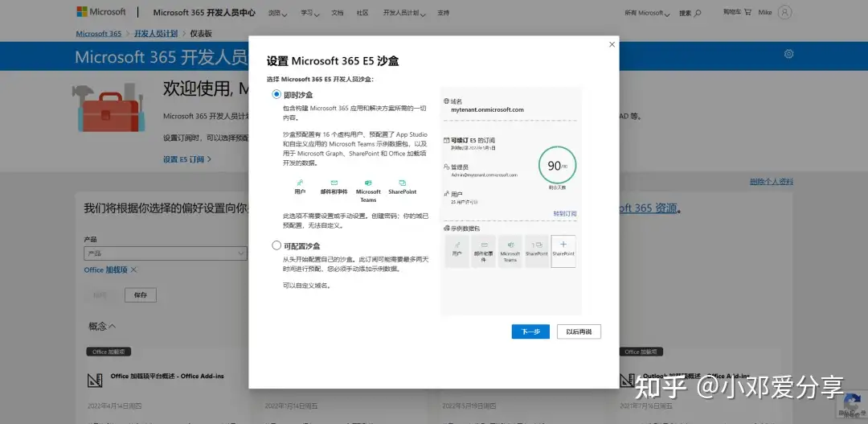868x424 pixels.
Task: Click mytenant.onmicrosoft.com domain text
Action: tap(487, 109)
